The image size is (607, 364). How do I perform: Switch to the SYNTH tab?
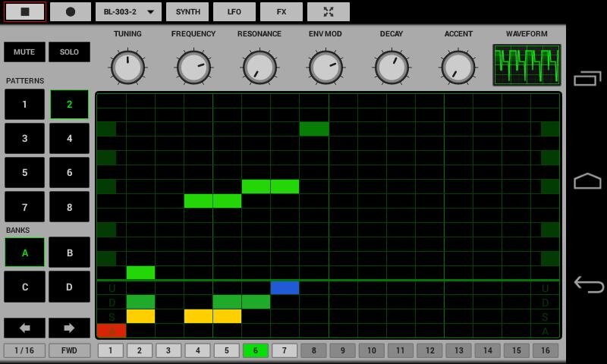[187, 12]
